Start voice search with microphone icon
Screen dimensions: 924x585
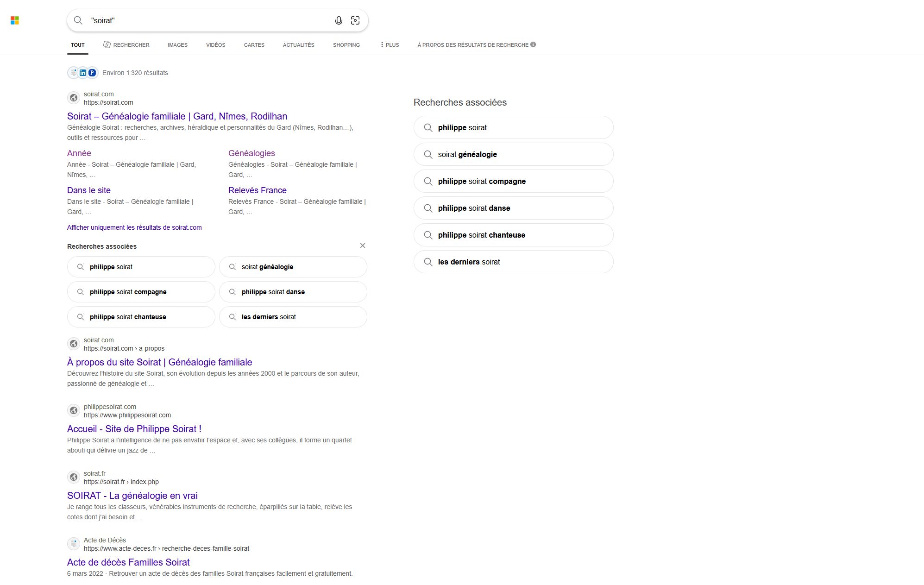coord(339,20)
